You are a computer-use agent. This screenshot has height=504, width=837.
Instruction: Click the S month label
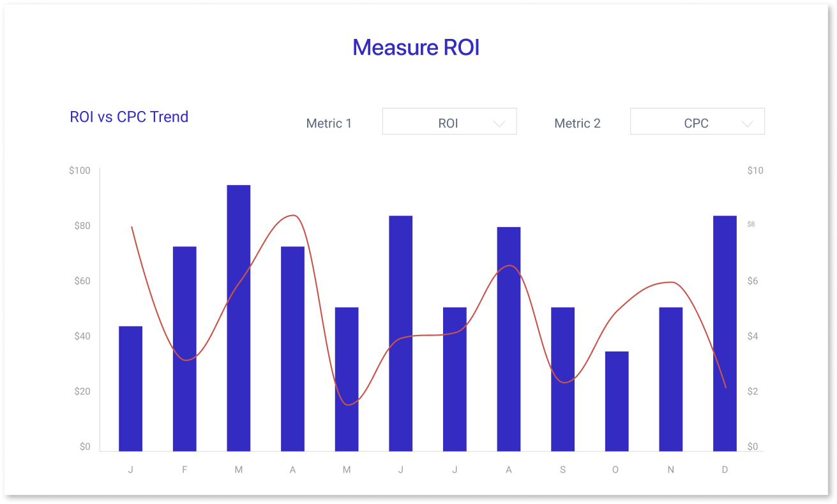[x=562, y=470]
